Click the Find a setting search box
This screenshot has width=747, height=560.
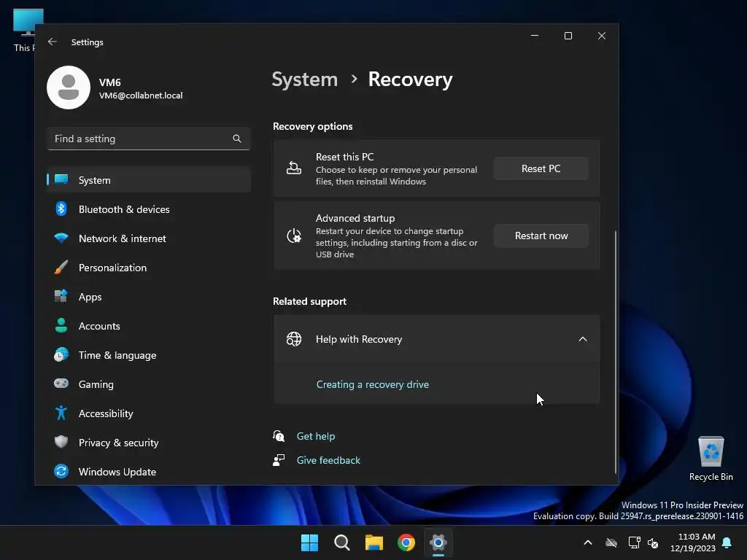[x=149, y=139]
